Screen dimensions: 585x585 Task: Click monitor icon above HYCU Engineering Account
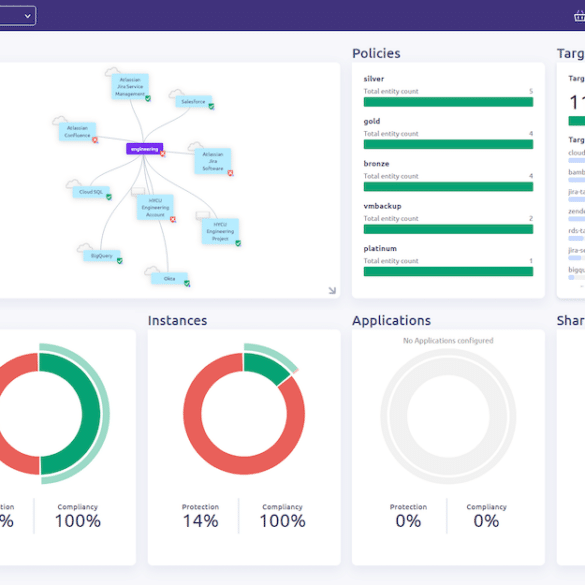138,192
